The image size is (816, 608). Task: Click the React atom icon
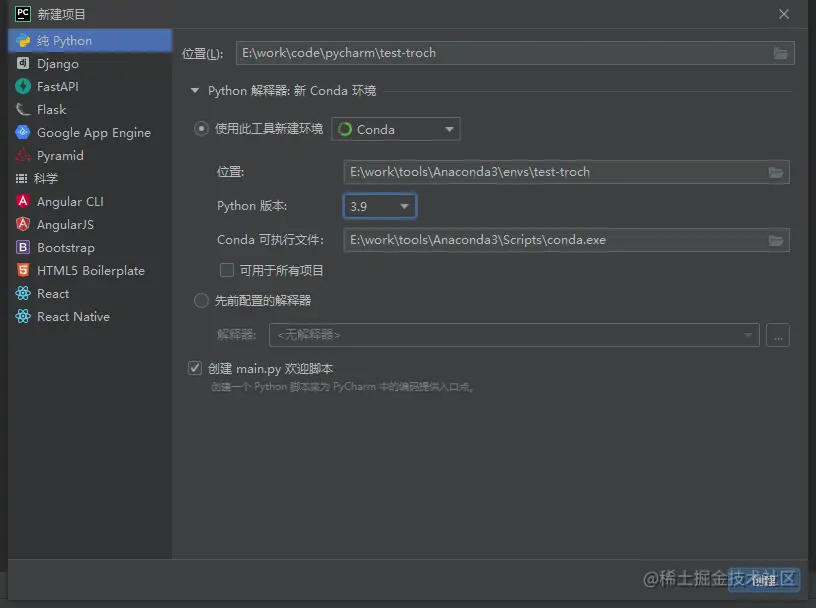tap(23, 293)
